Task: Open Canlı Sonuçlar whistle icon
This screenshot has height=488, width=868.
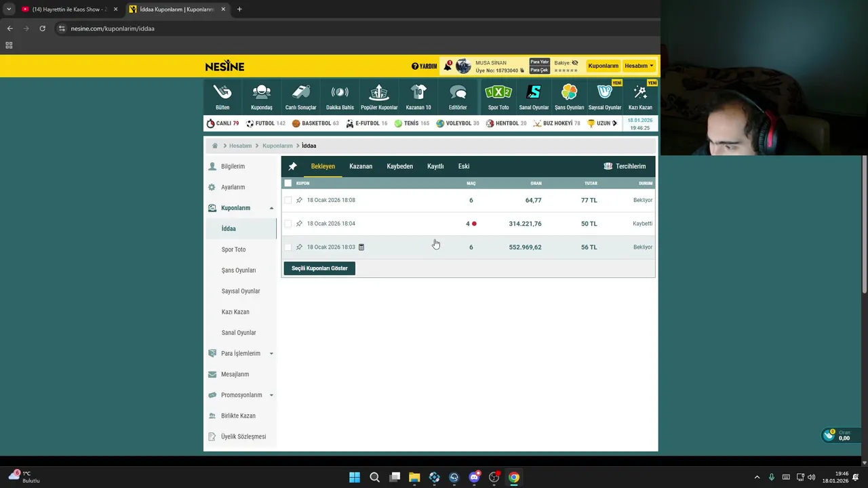Action: point(300,92)
